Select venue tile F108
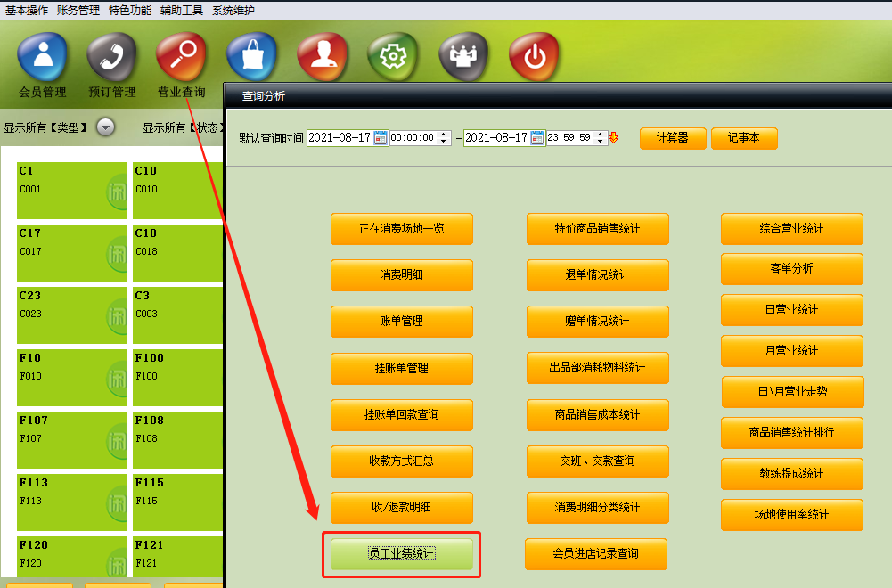Image resolution: width=892 pixels, height=588 pixels. [x=177, y=440]
